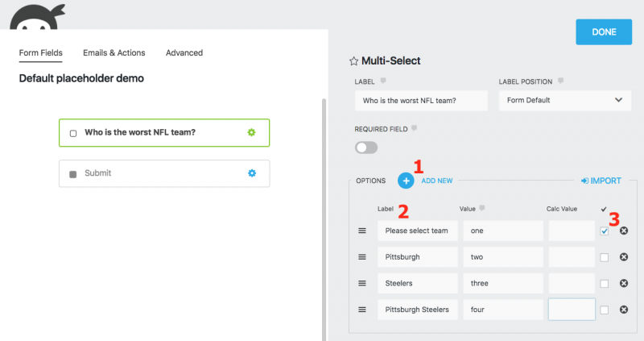Delete the Pittsburgh Steelers option
Image resolution: width=644 pixels, height=341 pixels.
(x=623, y=310)
